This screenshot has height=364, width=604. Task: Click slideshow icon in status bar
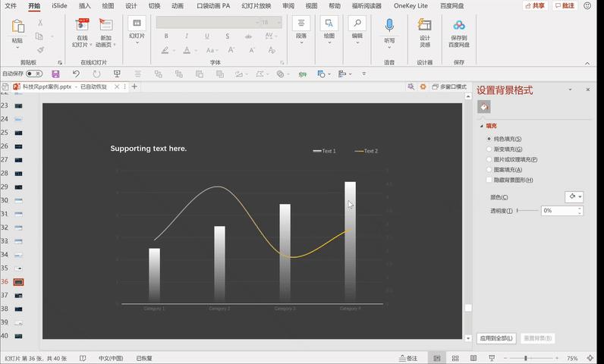coord(492,358)
